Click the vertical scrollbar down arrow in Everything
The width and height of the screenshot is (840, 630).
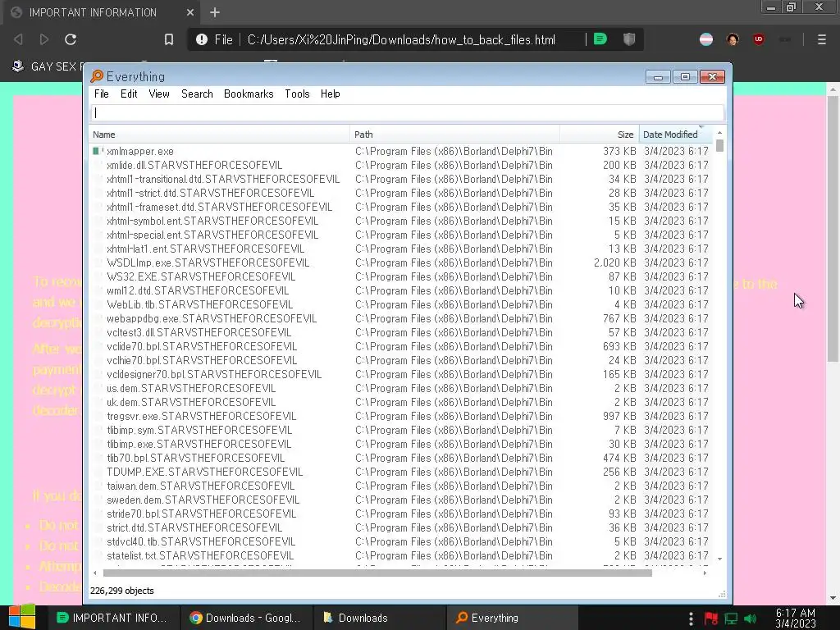coord(719,559)
